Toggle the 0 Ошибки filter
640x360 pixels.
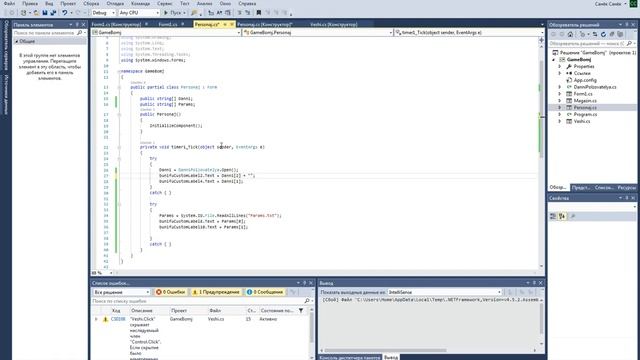coord(170,292)
